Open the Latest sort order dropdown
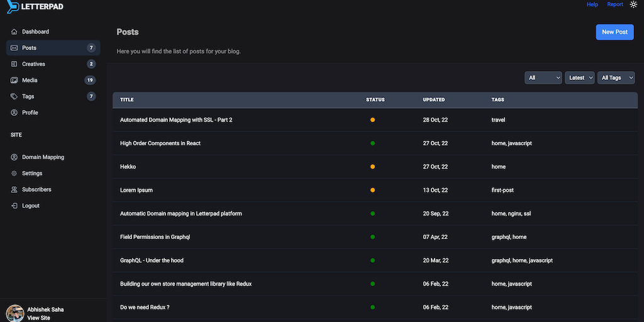 click(579, 77)
